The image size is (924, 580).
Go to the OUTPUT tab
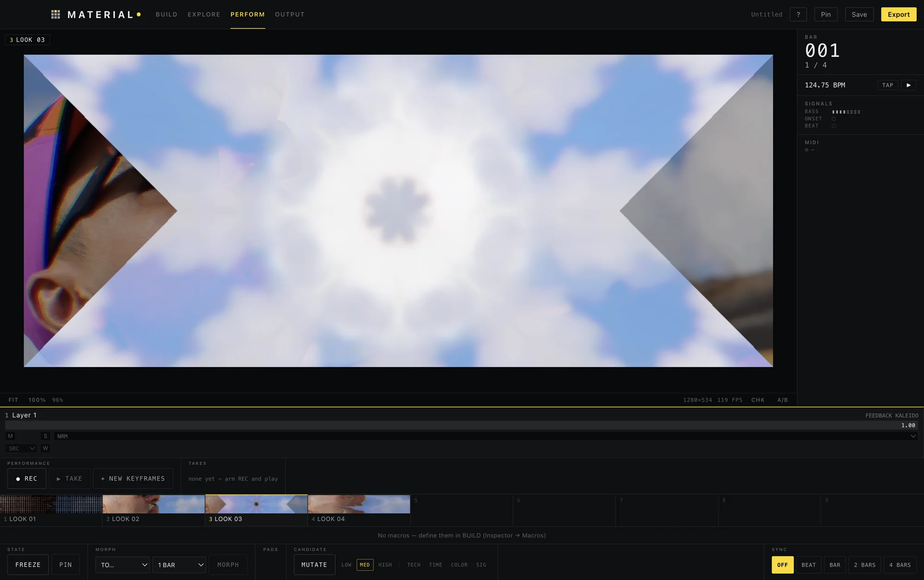tap(290, 14)
